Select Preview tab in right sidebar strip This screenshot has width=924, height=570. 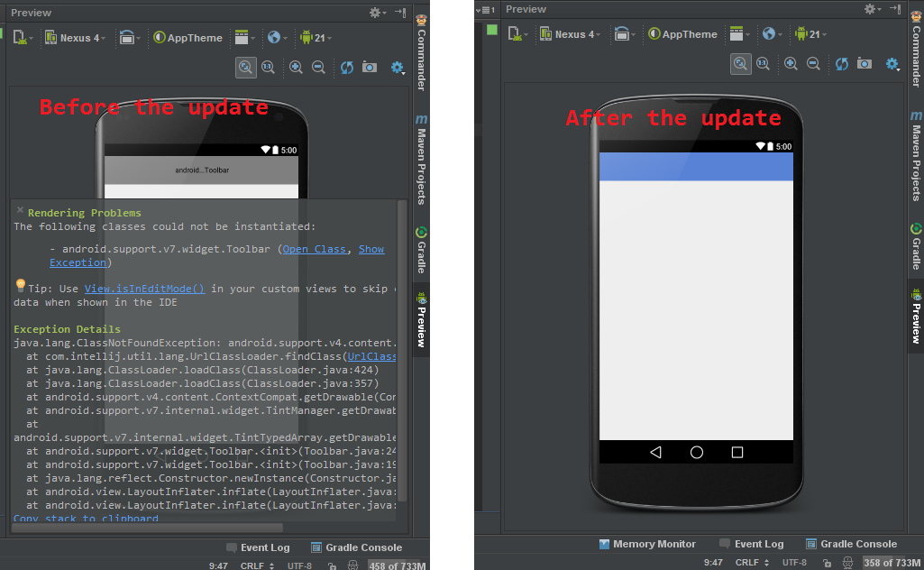917,317
